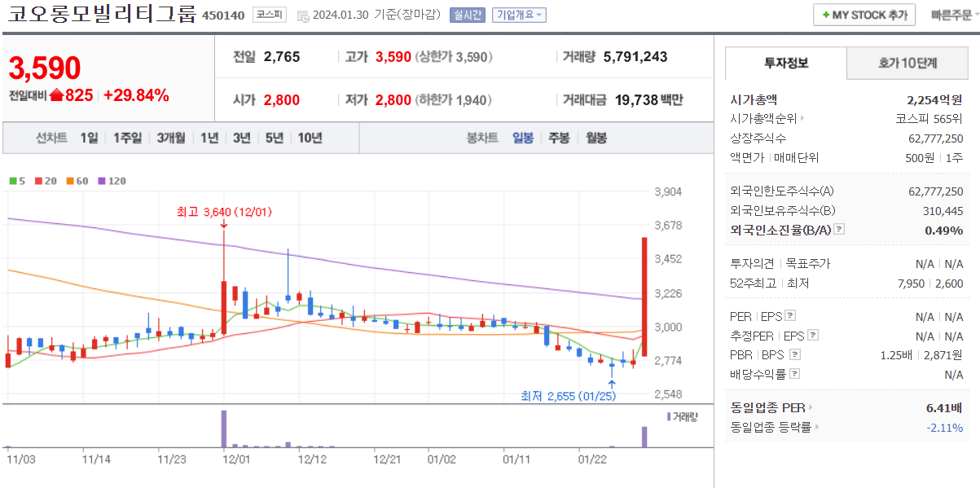980x488 pixels.
Task: Select the 3년 line chart period
Action: (x=242, y=138)
